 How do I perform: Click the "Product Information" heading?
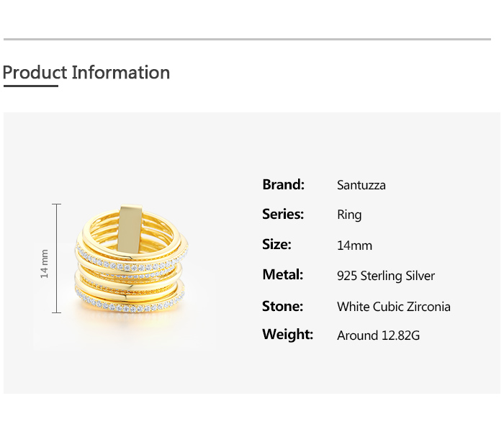(86, 73)
